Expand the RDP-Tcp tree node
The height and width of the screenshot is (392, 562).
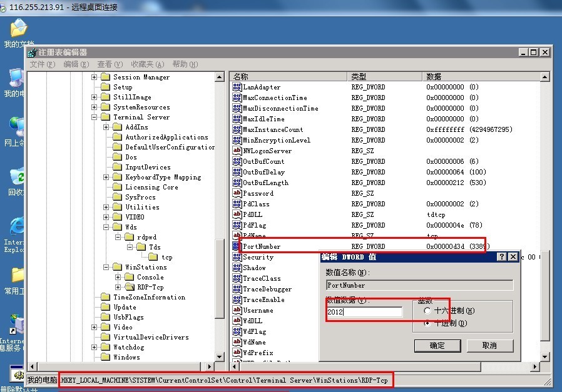tap(119, 287)
